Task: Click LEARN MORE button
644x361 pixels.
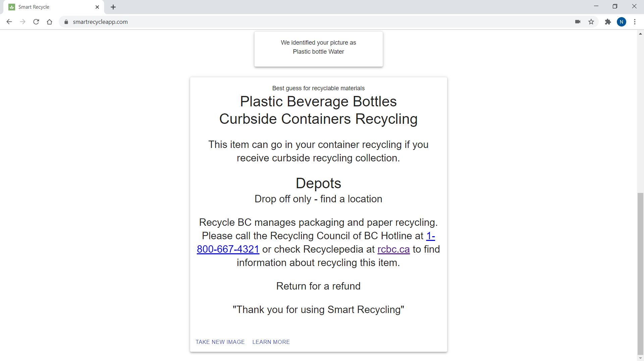Action: click(x=271, y=342)
